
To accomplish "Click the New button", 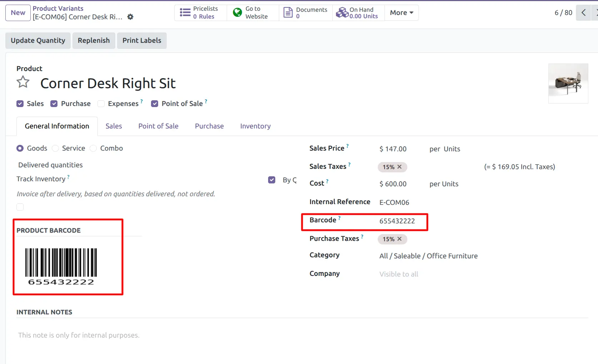I will pos(18,13).
